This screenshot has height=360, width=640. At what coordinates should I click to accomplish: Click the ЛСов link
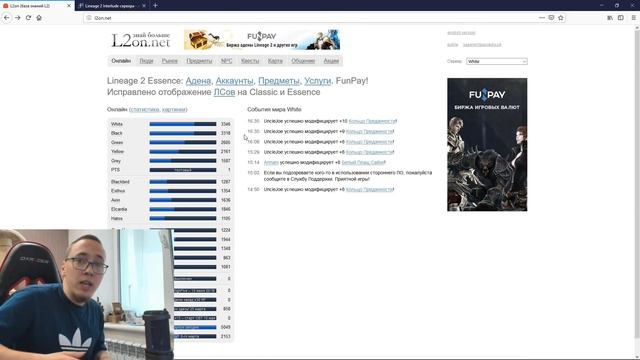[x=224, y=92]
